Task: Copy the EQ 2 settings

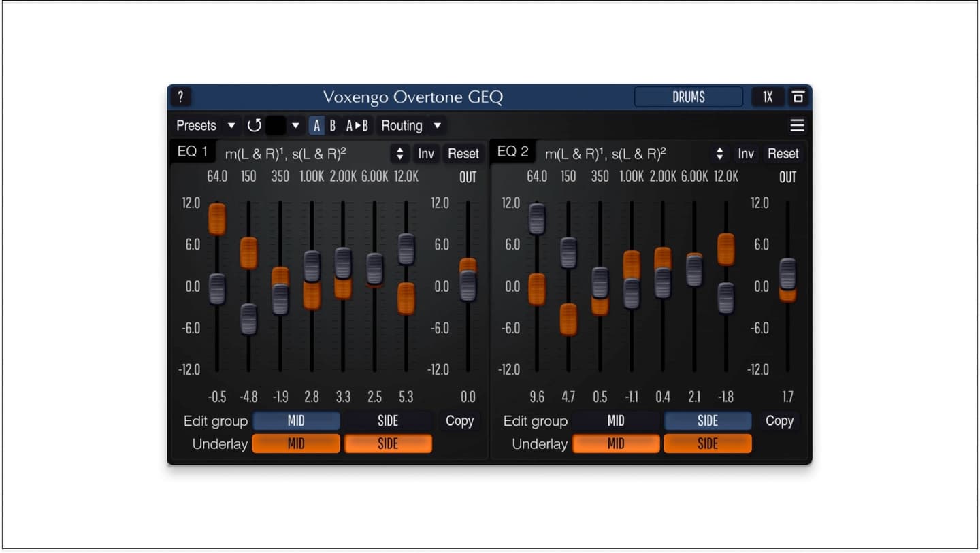Action: click(779, 421)
